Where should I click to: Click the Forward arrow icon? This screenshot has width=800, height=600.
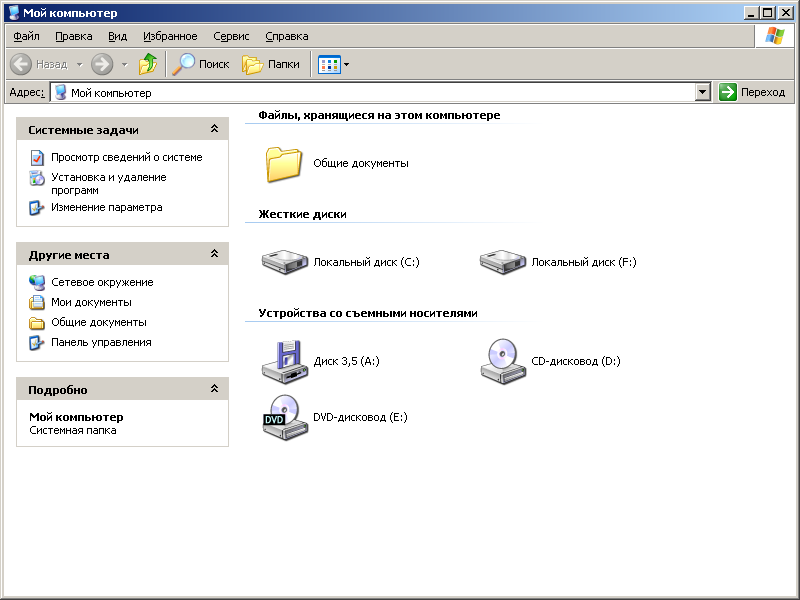(102, 64)
